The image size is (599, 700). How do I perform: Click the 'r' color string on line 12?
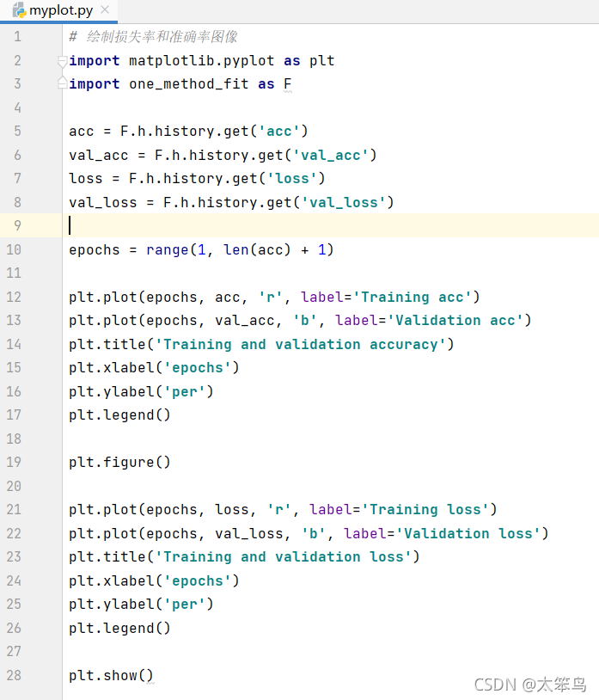[271, 298]
